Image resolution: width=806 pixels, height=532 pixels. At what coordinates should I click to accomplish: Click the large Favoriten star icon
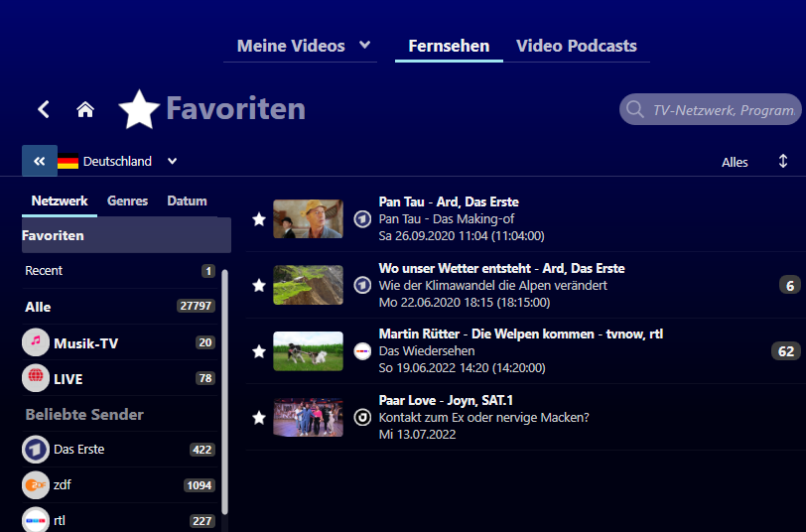click(x=139, y=109)
